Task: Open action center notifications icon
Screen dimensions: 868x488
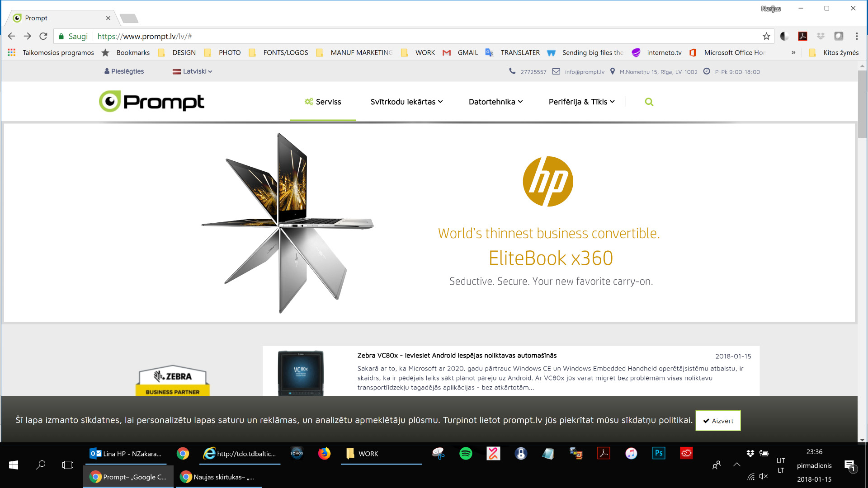Action: pos(850,465)
